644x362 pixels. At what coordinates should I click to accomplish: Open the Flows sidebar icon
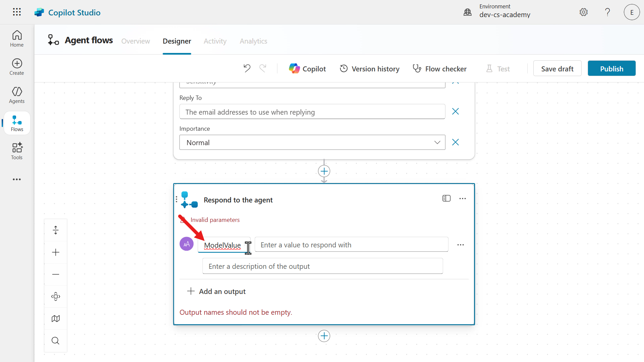click(x=17, y=123)
